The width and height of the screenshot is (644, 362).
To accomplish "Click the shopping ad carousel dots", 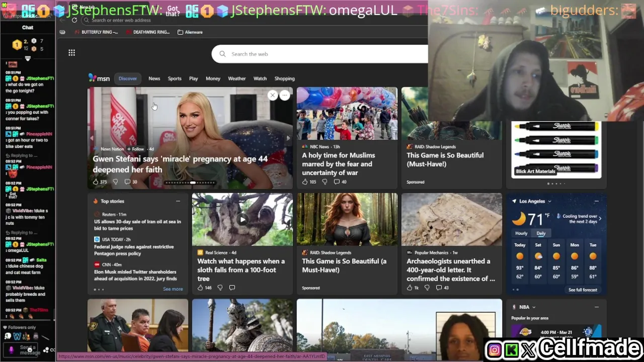I will [556, 184].
